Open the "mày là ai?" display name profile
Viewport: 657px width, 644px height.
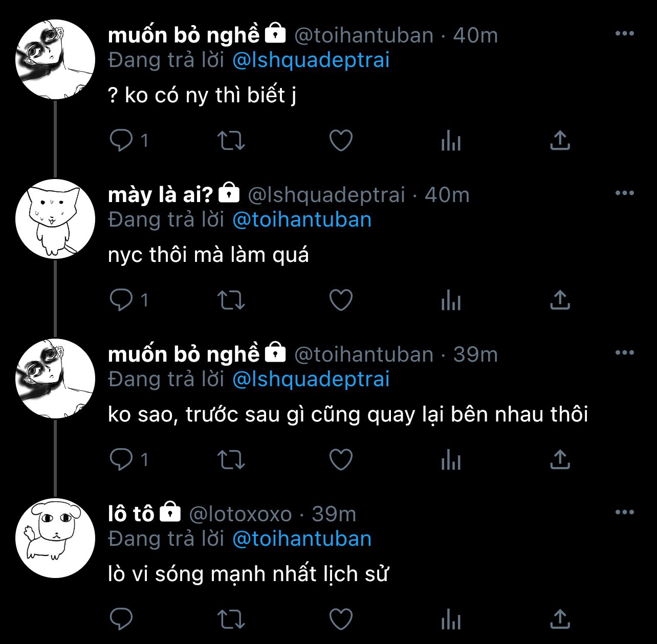(x=160, y=194)
